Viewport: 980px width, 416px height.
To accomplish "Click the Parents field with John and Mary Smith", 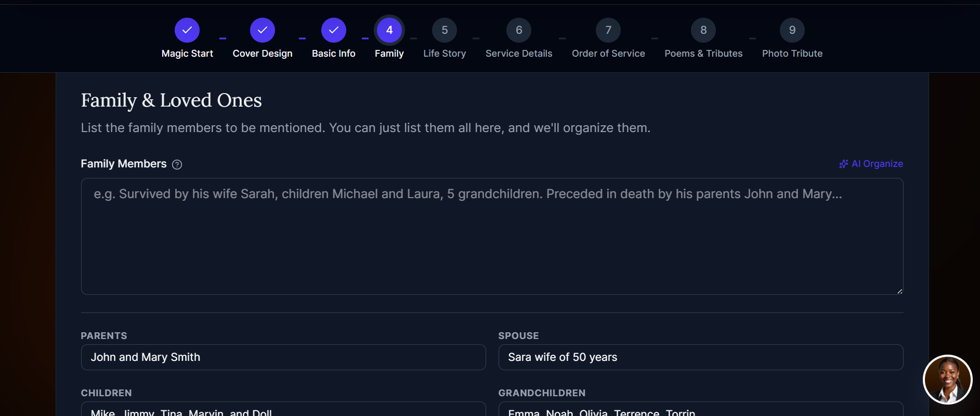I will click(283, 357).
